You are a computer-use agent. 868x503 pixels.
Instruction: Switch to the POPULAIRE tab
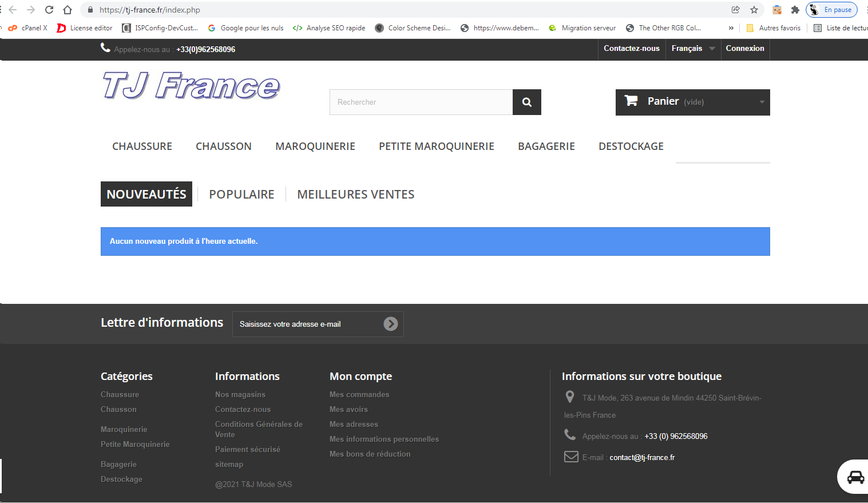click(241, 194)
